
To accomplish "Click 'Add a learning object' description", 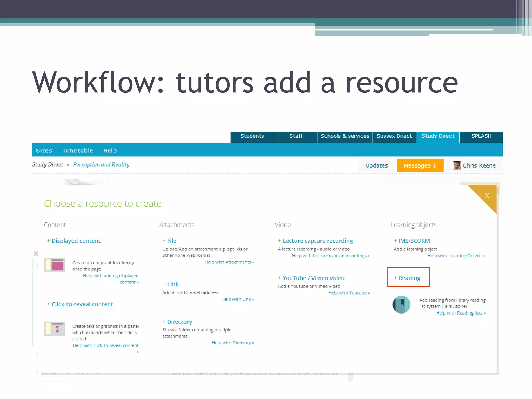I will [x=415, y=249].
